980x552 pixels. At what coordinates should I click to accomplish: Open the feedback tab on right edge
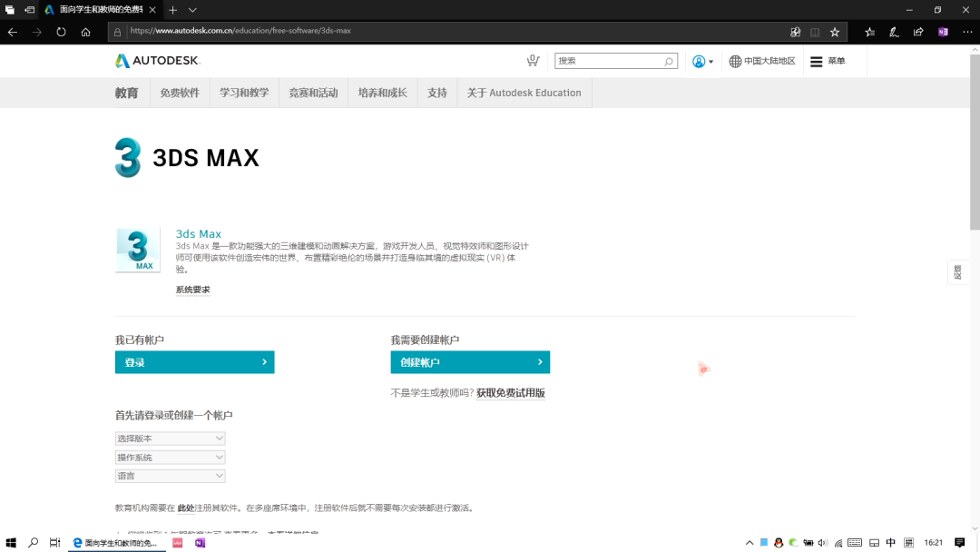[x=957, y=272]
